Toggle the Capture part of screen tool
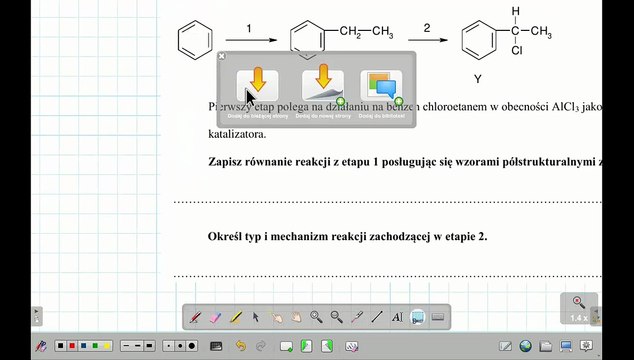Image resolution: width=634 pixels, height=360 pixels. coord(418,317)
